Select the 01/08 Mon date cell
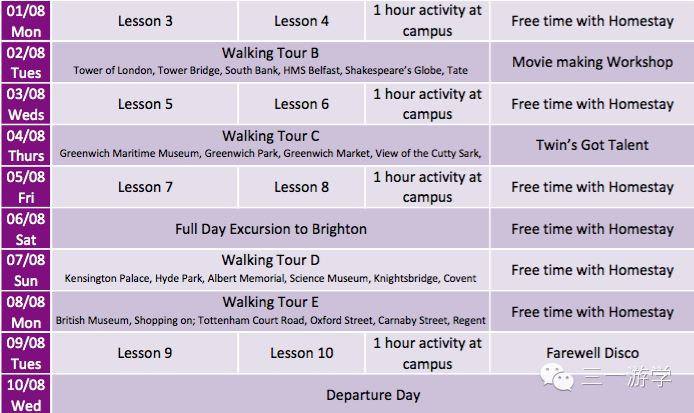Screen dimensions: 694x413 (x=26, y=21)
